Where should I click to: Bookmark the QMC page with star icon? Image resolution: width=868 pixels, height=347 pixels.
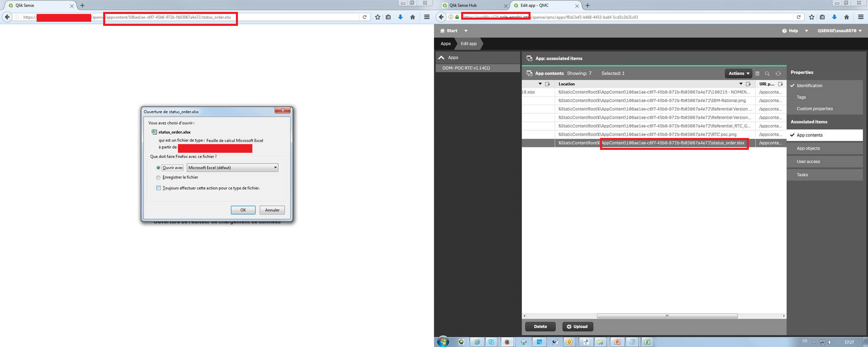(812, 17)
